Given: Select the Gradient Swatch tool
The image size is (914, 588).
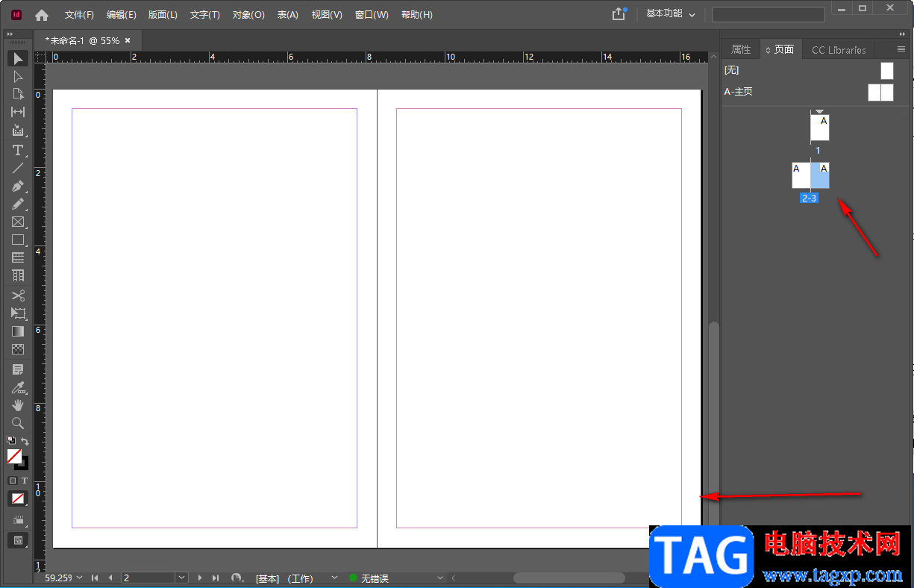Looking at the screenshot, I should [18, 331].
